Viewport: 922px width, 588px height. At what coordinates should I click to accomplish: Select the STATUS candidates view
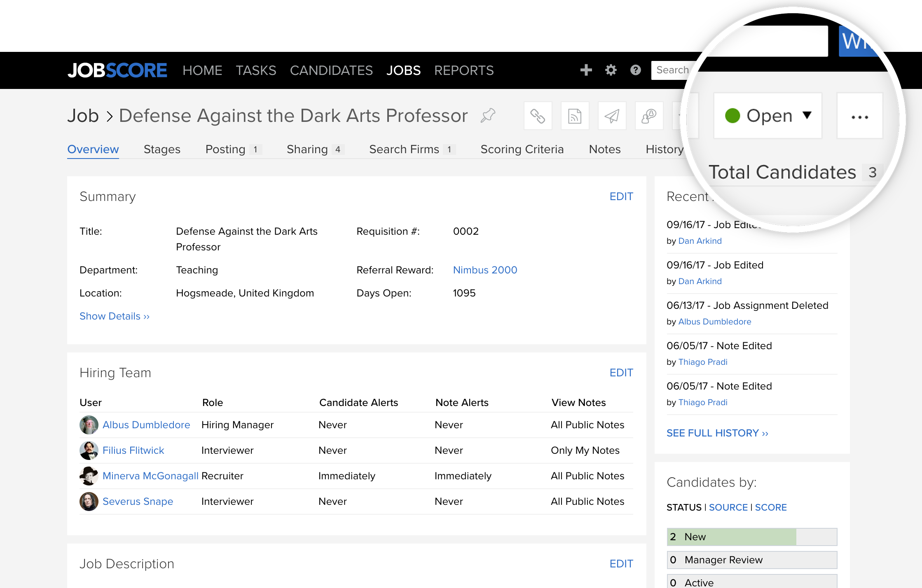(684, 507)
